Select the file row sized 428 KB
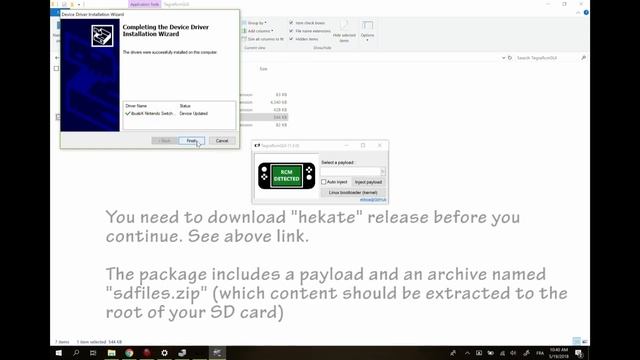 [x=264, y=110]
